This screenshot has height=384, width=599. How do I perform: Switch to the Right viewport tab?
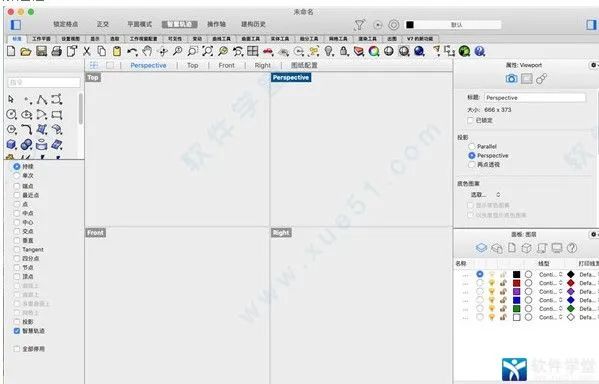pos(262,65)
